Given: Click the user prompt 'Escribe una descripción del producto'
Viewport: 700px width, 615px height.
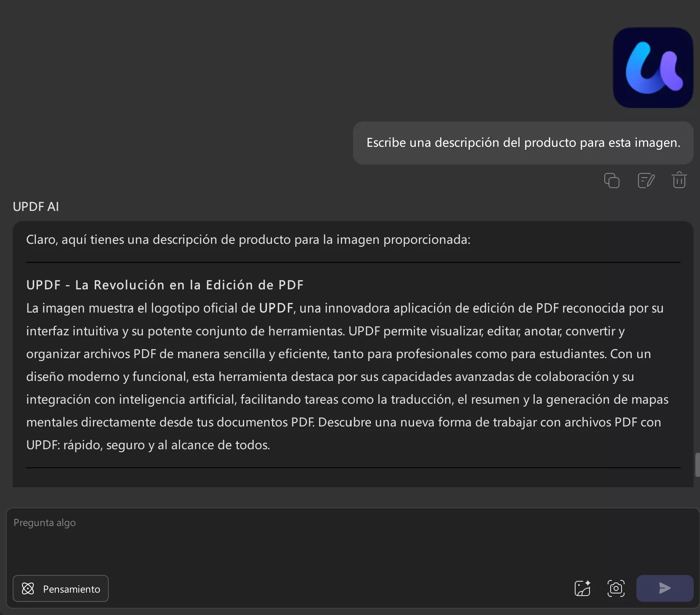Looking at the screenshot, I should coord(523,143).
